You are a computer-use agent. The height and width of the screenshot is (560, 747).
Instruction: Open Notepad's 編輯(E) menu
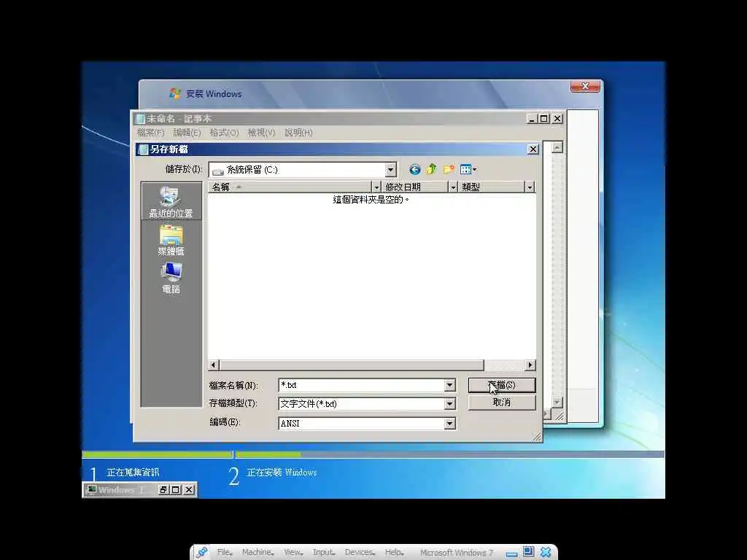pyautogui.click(x=187, y=133)
